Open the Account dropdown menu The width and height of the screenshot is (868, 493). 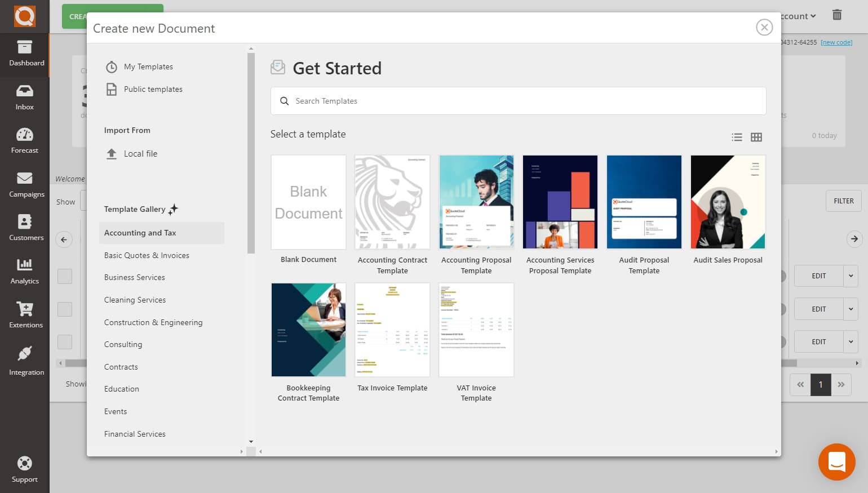click(799, 16)
